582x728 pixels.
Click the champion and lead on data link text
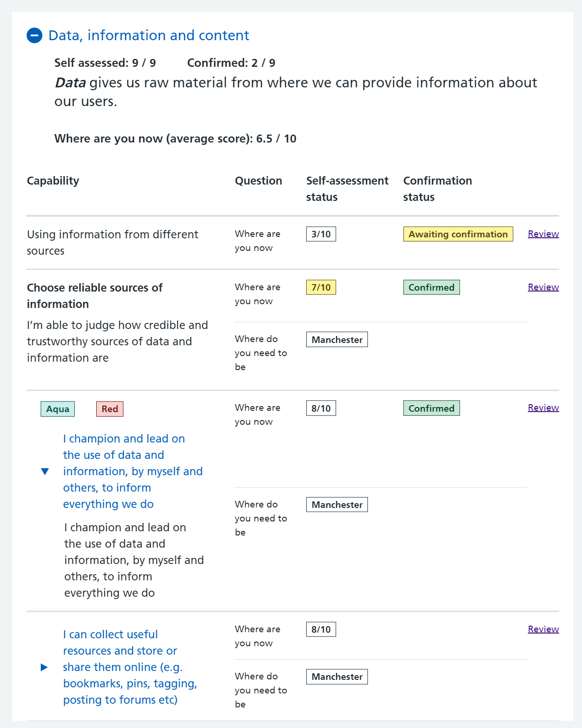(132, 471)
